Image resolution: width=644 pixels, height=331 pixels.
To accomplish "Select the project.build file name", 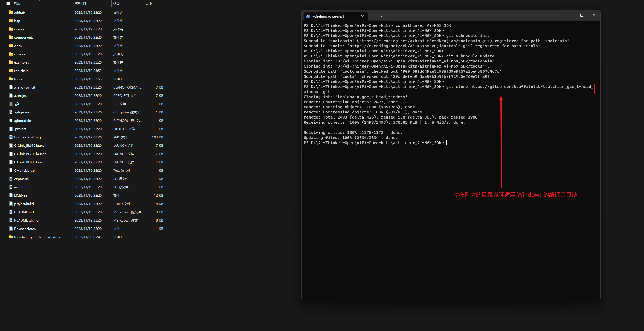I will click(x=24, y=204).
